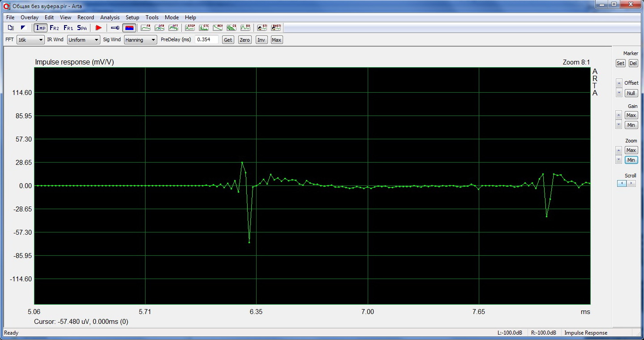Viewport: 644px width, 340px height.
Task: Click the PreDelay input field
Action: 206,39
